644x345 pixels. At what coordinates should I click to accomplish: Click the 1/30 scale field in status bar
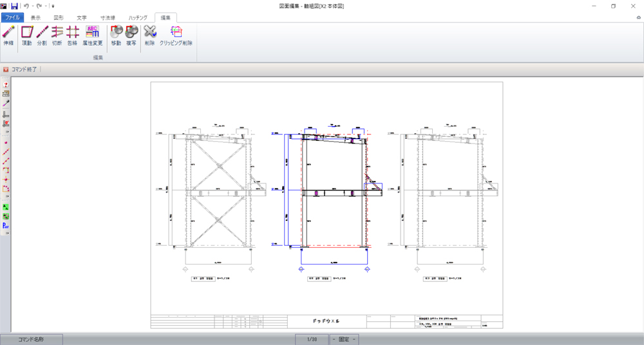pos(312,339)
